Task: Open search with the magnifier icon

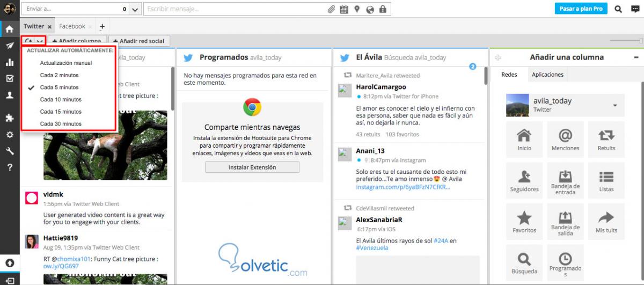Action: click(618, 9)
